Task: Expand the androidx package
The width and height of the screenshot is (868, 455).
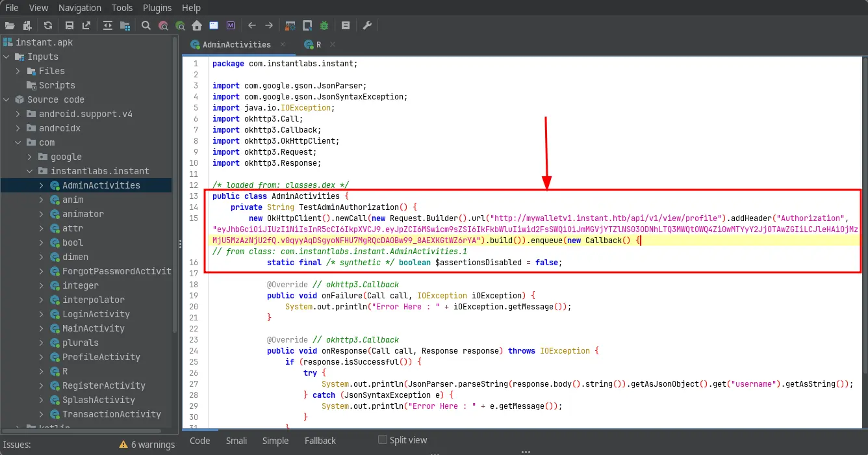Action: [x=19, y=128]
